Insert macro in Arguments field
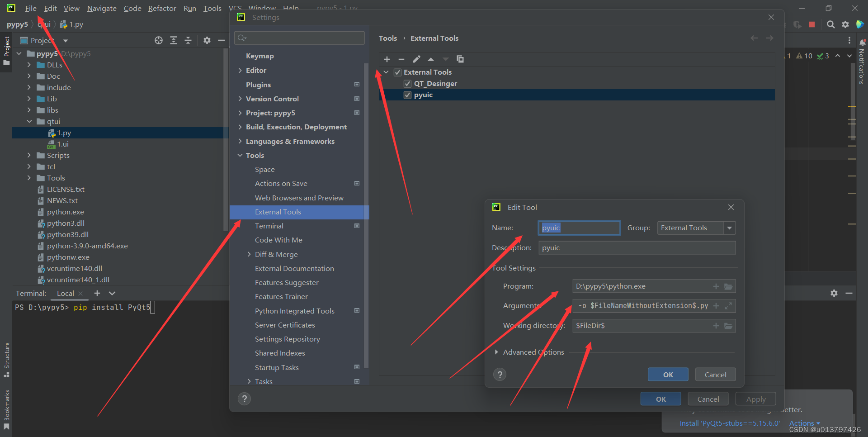The image size is (868, 437). pos(716,306)
